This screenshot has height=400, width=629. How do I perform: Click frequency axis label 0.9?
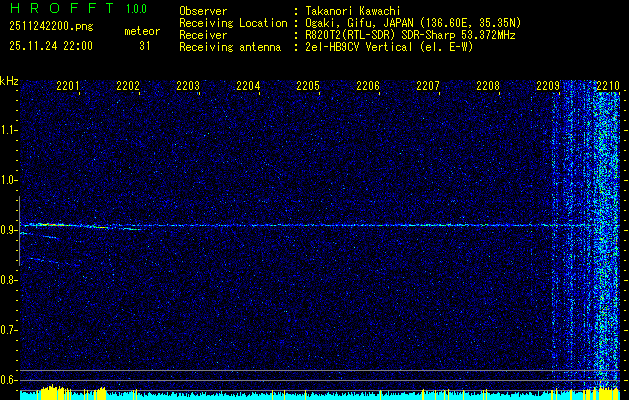[8, 230]
